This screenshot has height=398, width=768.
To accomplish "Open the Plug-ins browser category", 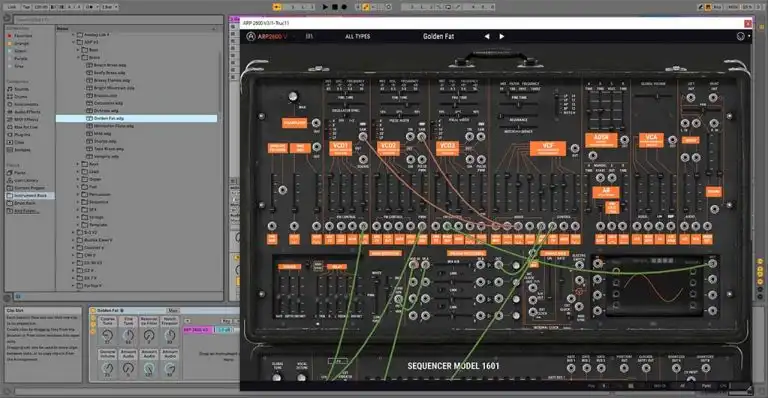I will tap(23, 135).
